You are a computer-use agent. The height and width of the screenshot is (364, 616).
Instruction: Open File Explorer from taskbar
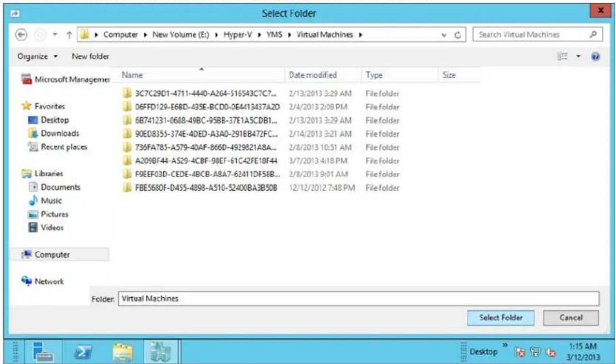(123, 351)
